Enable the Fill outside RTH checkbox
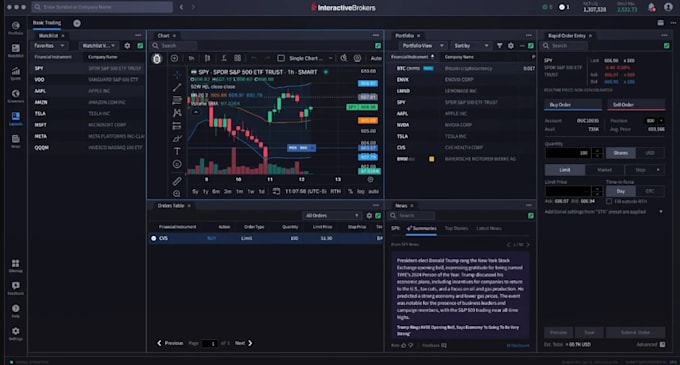 (609, 201)
